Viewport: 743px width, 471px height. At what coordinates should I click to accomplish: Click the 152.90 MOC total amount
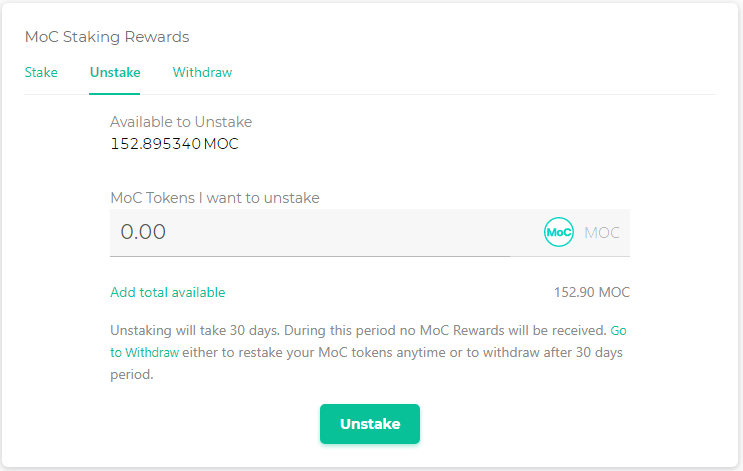(x=592, y=293)
